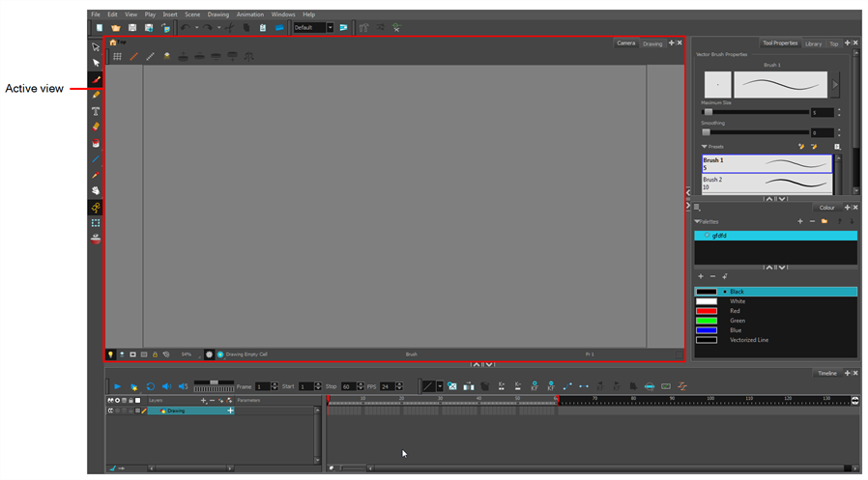
Task: Click the Save icon in top toolbar
Action: click(132, 28)
